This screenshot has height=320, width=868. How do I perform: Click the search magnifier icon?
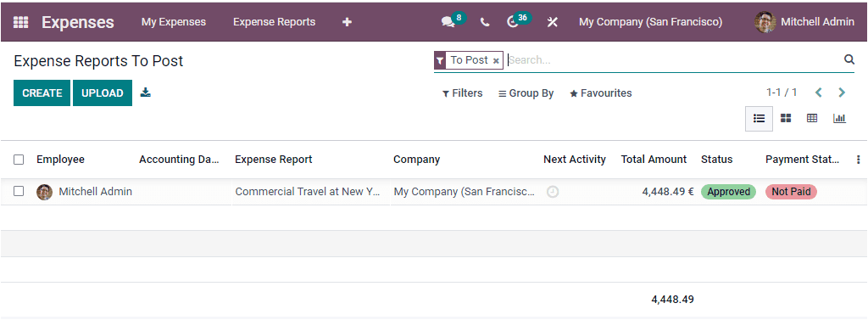pos(849,60)
